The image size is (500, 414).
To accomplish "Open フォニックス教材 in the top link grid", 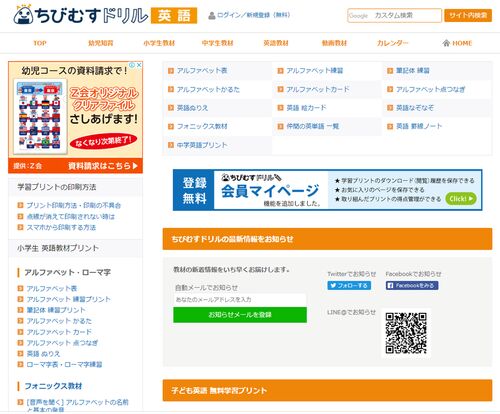I will pos(202,126).
